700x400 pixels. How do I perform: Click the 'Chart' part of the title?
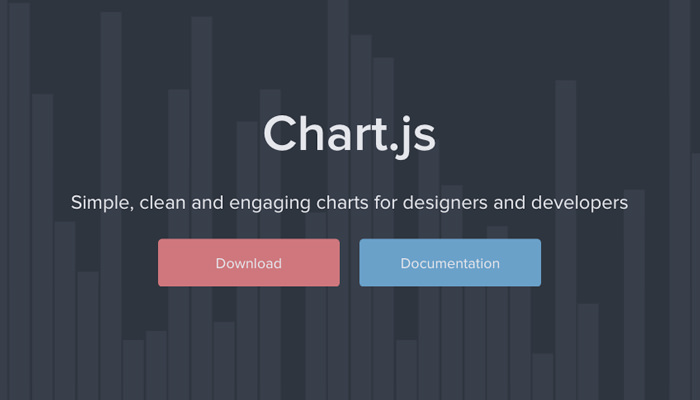click(x=323, y=135)
